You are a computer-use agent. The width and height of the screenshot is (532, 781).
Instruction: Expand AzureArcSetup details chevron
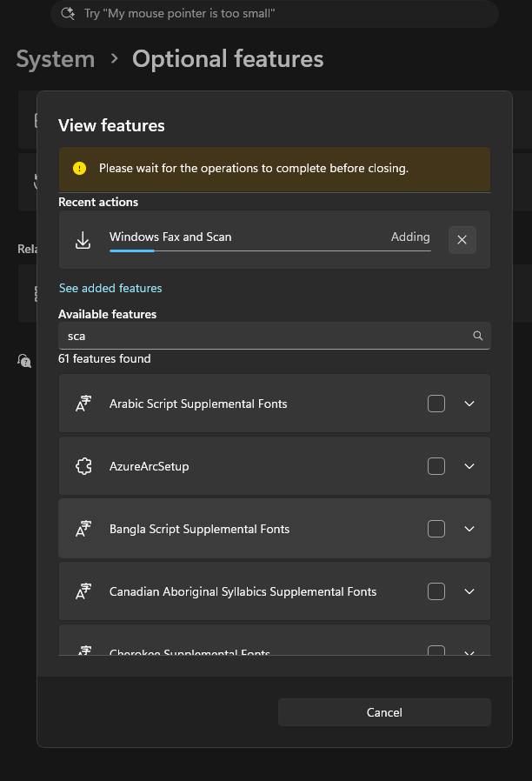(x=469, y=466)
